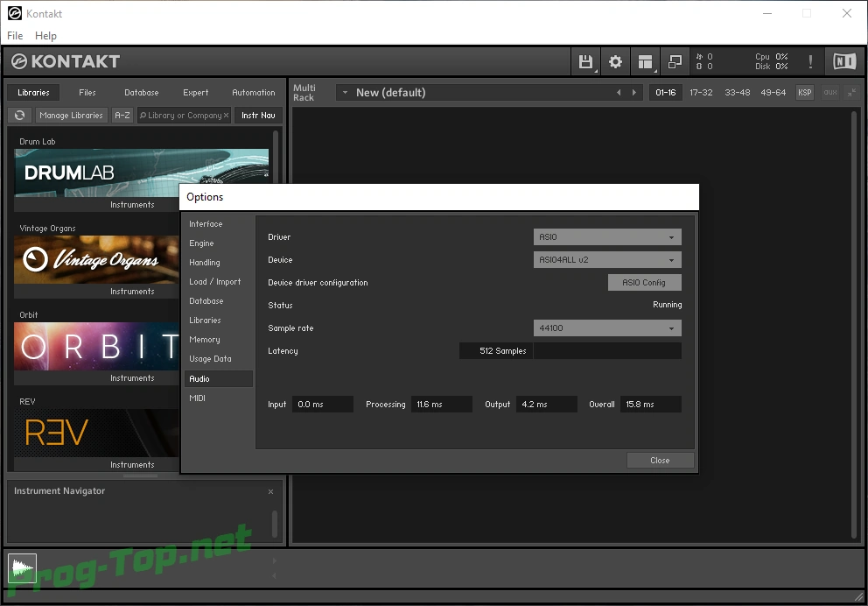Screen dimensions: 868x606
Task: Click the ASIO Config button
Action: [644, 283]
